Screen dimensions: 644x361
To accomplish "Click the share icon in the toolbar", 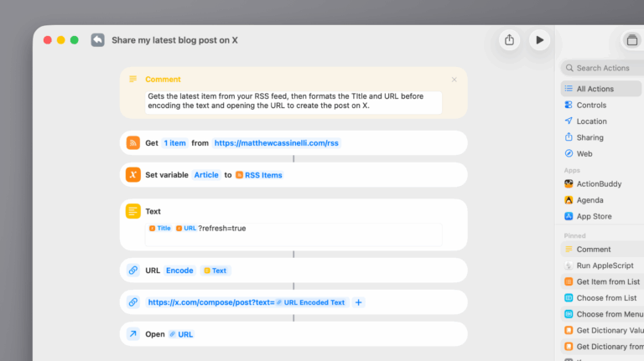I will click(x=509, y=39).
